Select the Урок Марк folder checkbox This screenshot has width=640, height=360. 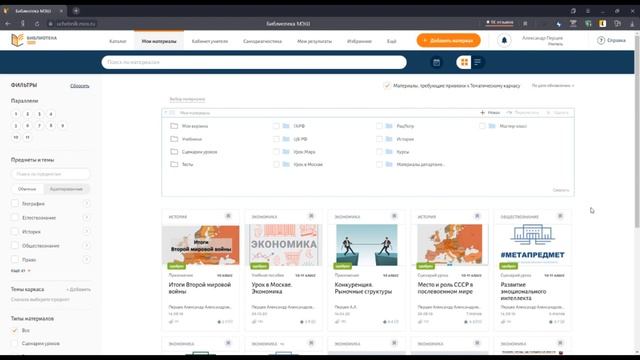pos(276,152)
